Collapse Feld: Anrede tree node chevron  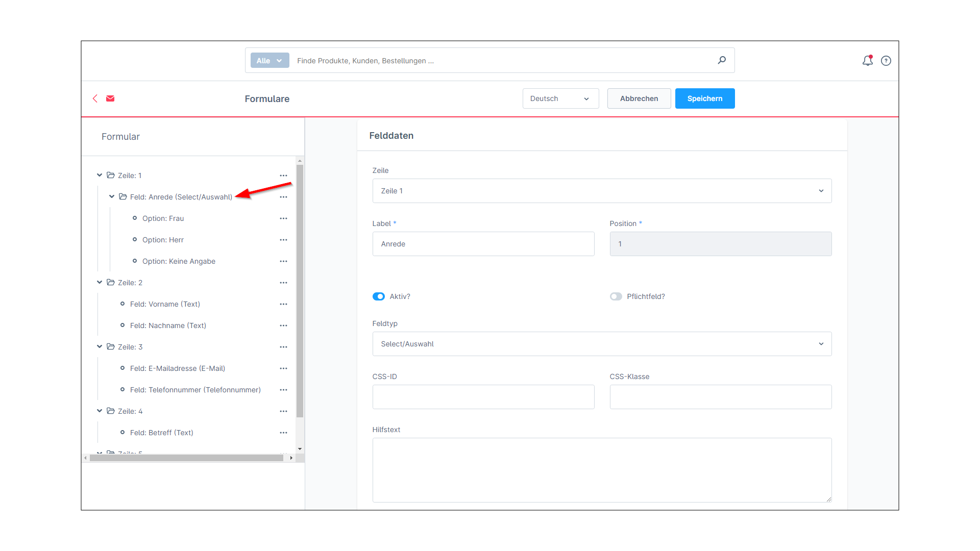point(112,196)
